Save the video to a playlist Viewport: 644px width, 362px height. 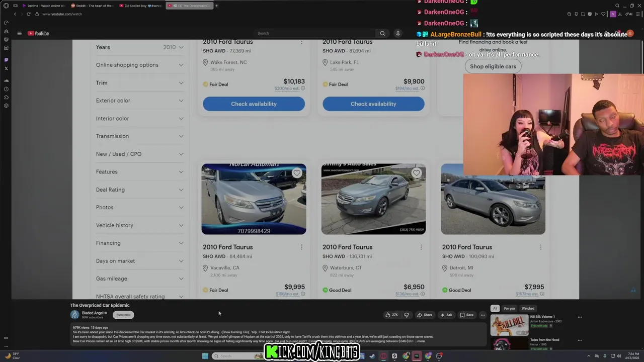tap(467, 315)
